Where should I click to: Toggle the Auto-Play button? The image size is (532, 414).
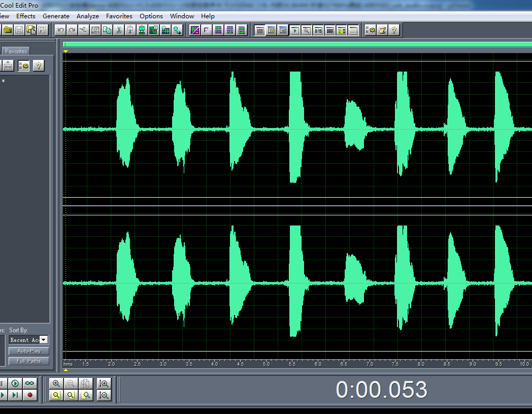pos(29,351)
